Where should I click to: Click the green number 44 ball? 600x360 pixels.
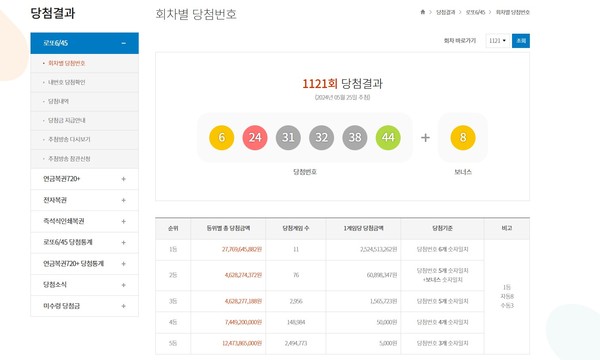[388, 137]
